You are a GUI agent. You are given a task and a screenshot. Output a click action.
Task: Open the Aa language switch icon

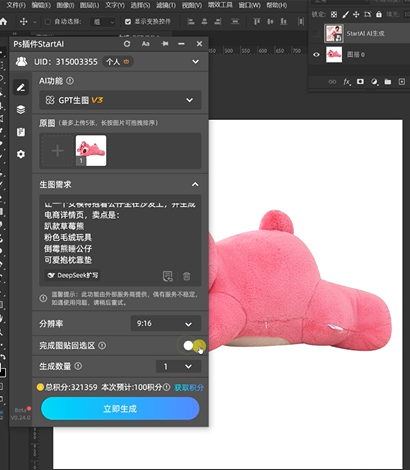(x=146, y=44)
